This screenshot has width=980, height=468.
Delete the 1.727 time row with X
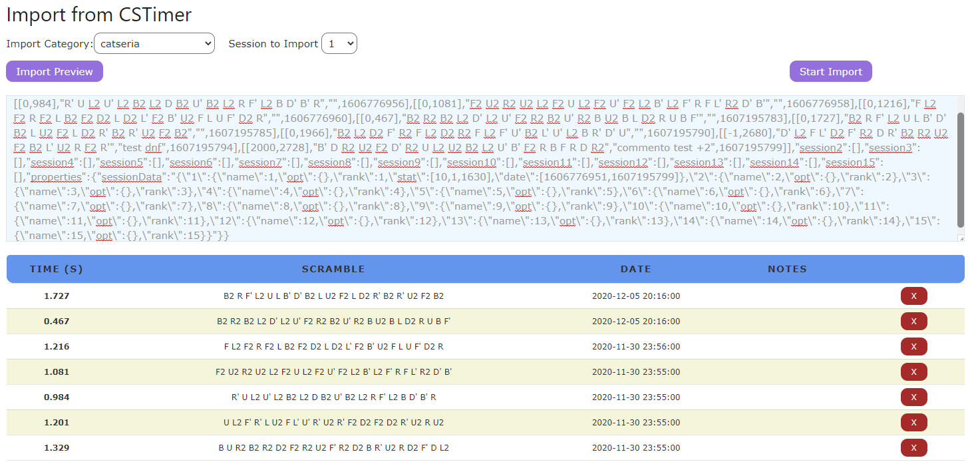point(913,296)
